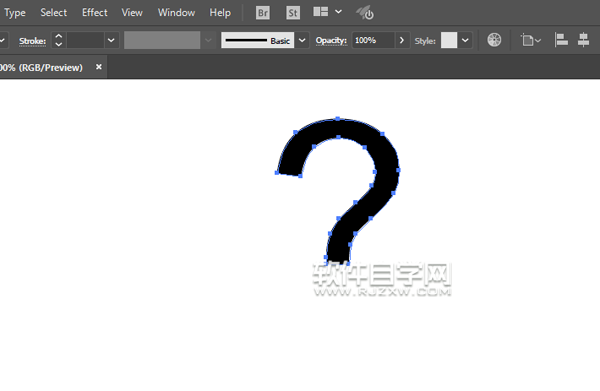
Task: Increase stroke weight with up arrow
Action: [59, 36]
